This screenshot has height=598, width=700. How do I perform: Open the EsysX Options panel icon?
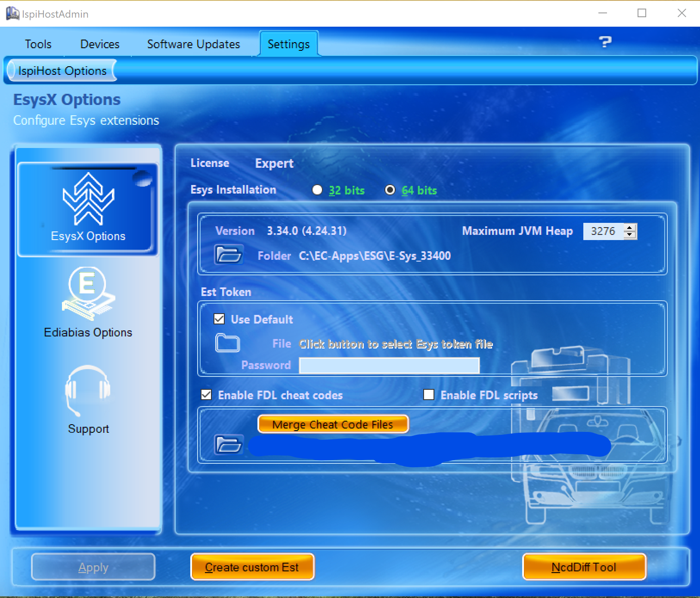(88, 198)
